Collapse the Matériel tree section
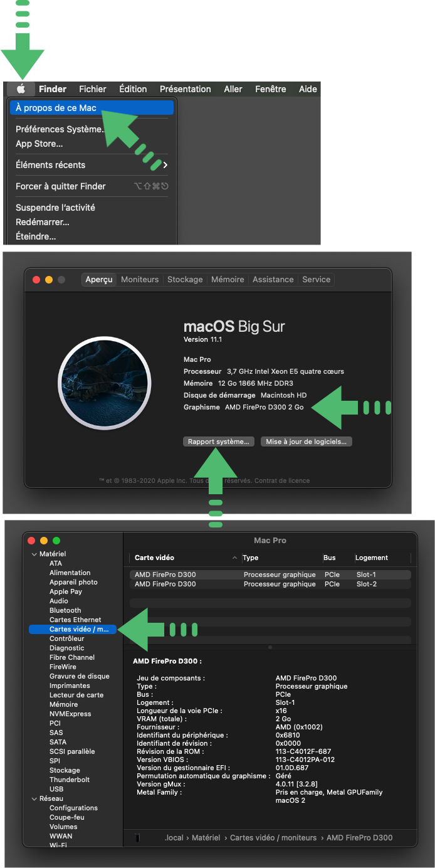The image size is (435, 868). 34,554
